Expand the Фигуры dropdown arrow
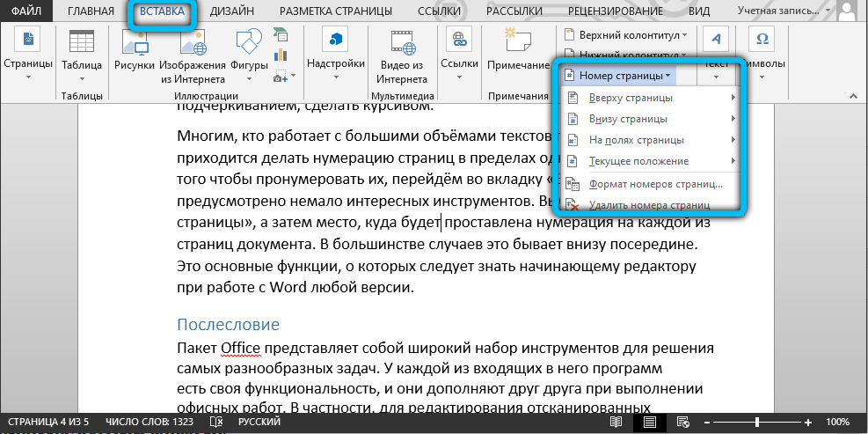This screenshot has height=434, width=868. (249, 78)
